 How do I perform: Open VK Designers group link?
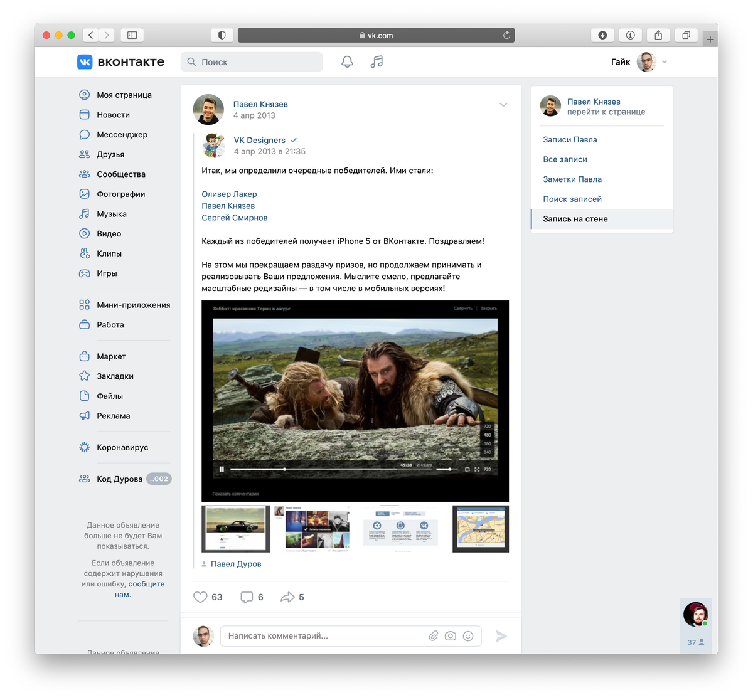pos(260,140)
